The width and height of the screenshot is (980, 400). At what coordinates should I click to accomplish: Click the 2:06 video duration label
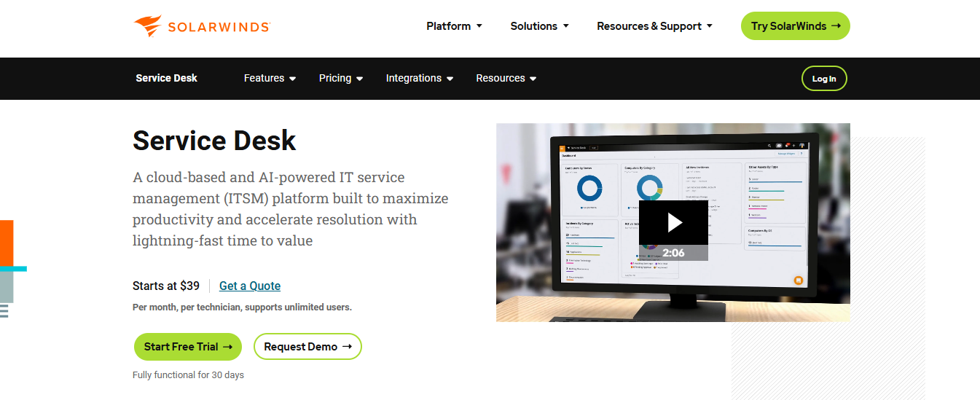673,253
